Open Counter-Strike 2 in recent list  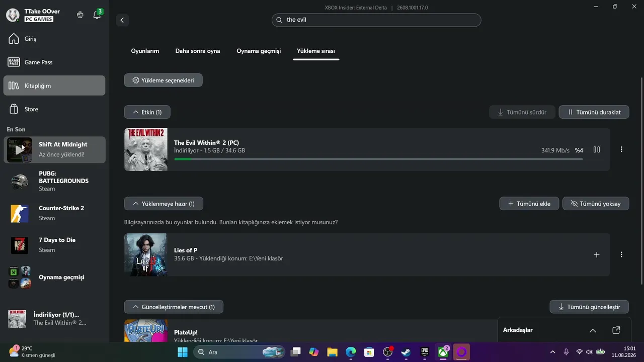click(x=54, y=213)
